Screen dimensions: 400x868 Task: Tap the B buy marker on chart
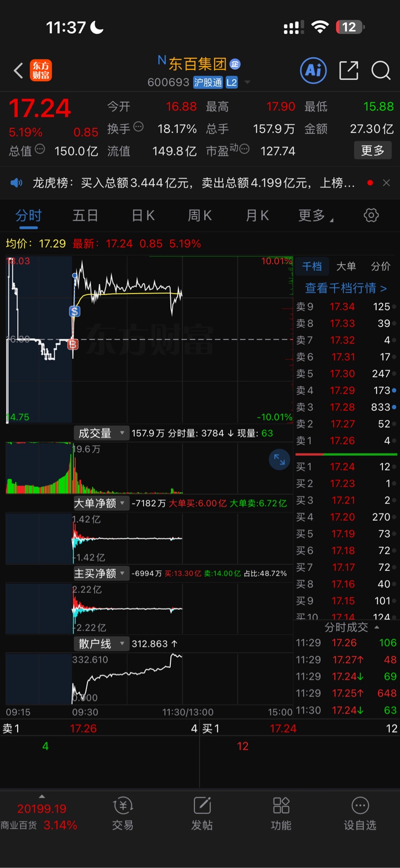click(73, 344)
